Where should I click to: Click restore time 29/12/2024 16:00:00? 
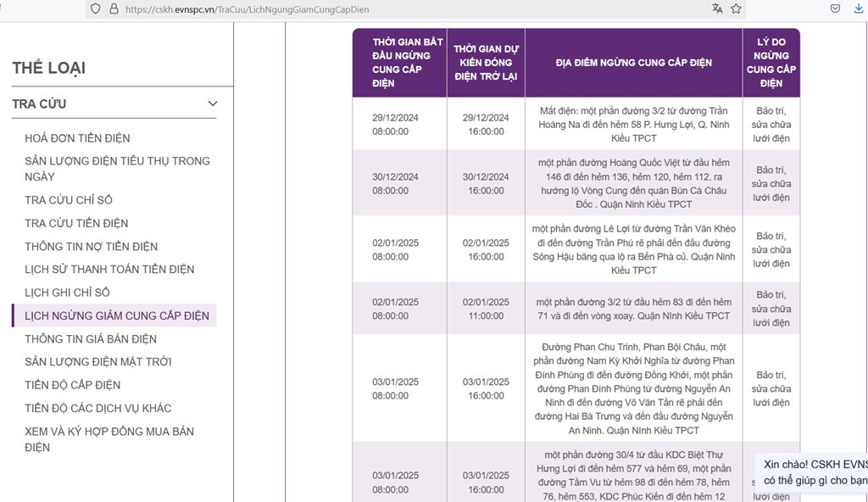pyautogui.click(x=486, y=125)
